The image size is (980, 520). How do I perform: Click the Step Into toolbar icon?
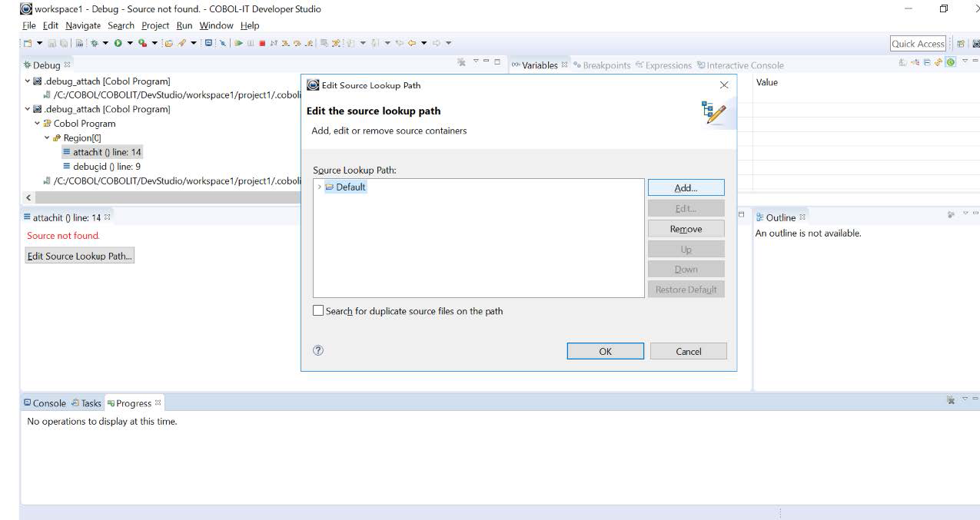click(x=286, y=43)
